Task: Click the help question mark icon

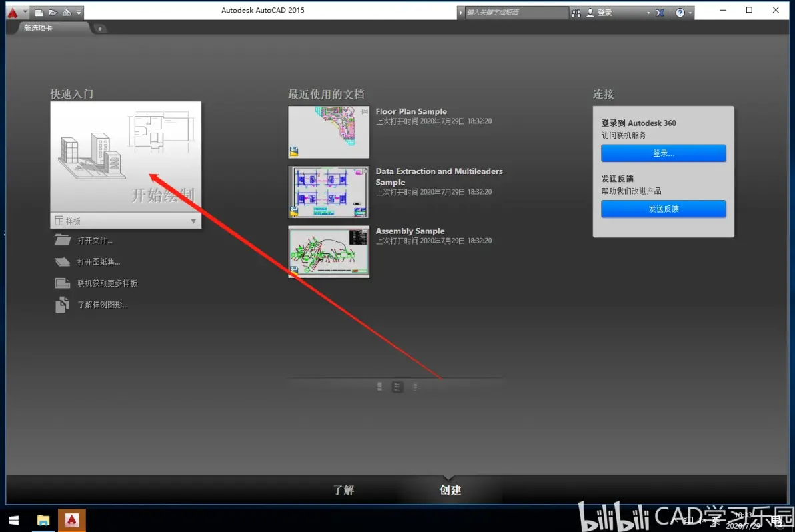Action: pos(680,13)
